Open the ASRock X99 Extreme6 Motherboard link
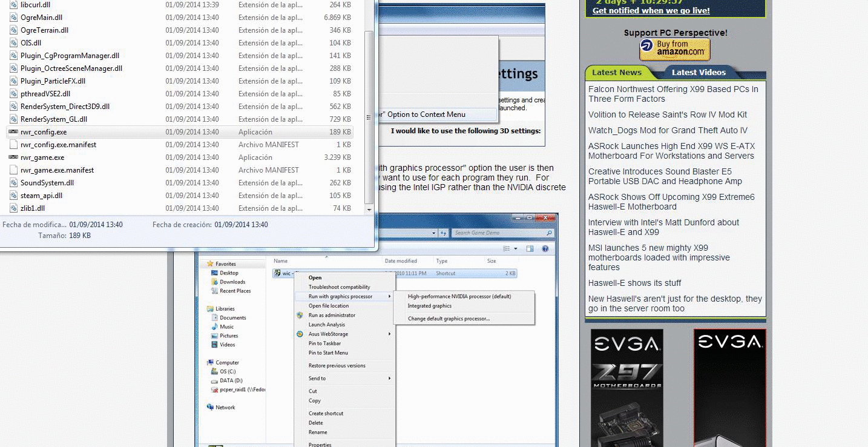Image resolution: width=868 pixels, height=447 pixels. [x=672, y=202]
